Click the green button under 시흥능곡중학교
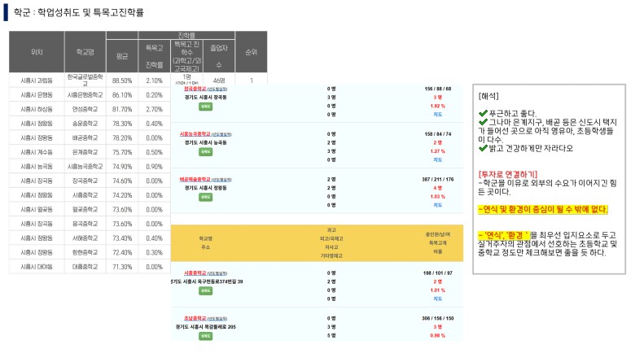Viewport: 644px width, 362px height. point(205,152)
